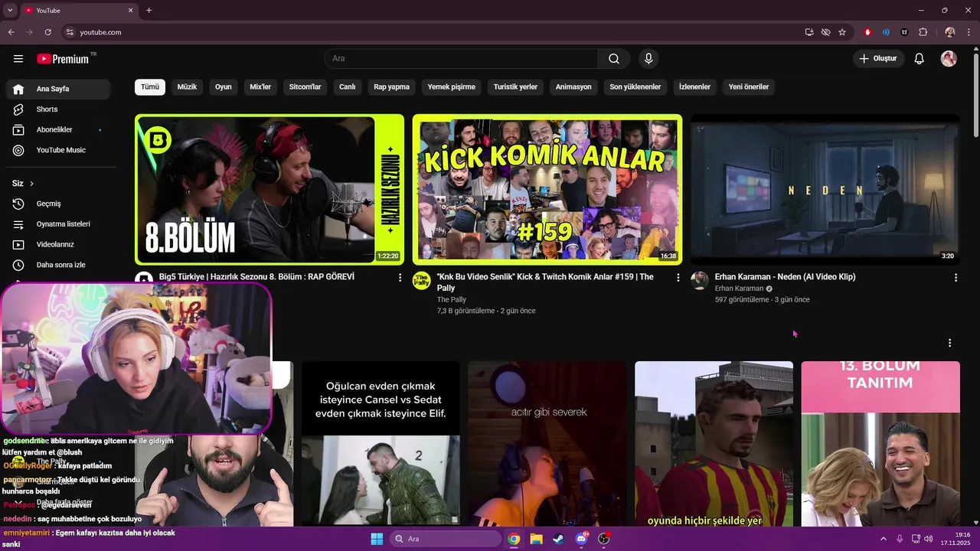Select the Mix'ler filter chip
980x551 pixels.
tap(260, 87)
